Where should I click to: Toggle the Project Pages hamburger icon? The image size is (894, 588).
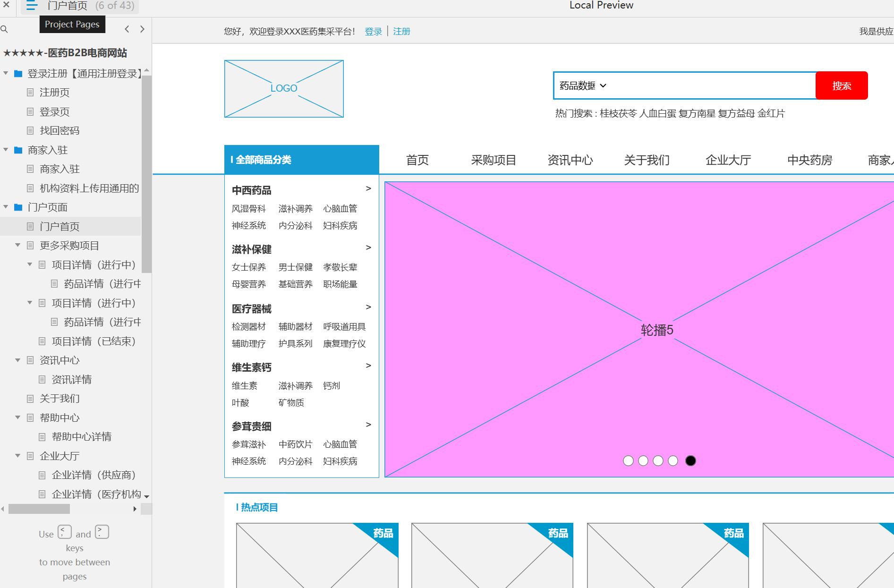click(32, 6)
